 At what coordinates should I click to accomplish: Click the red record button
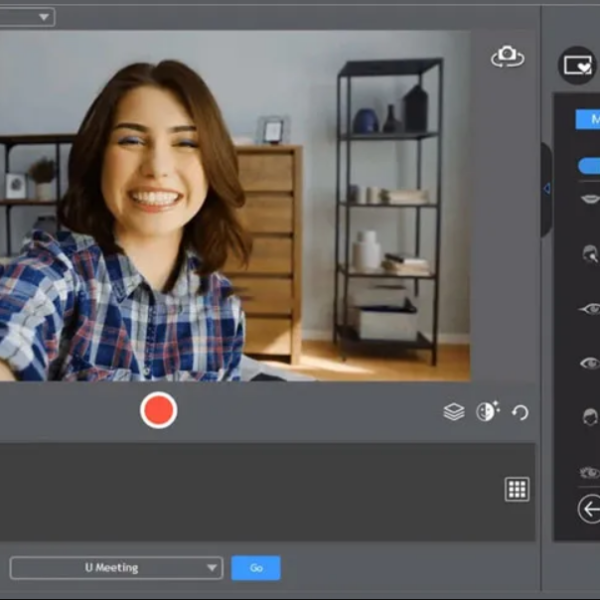[x=158, y=410]
